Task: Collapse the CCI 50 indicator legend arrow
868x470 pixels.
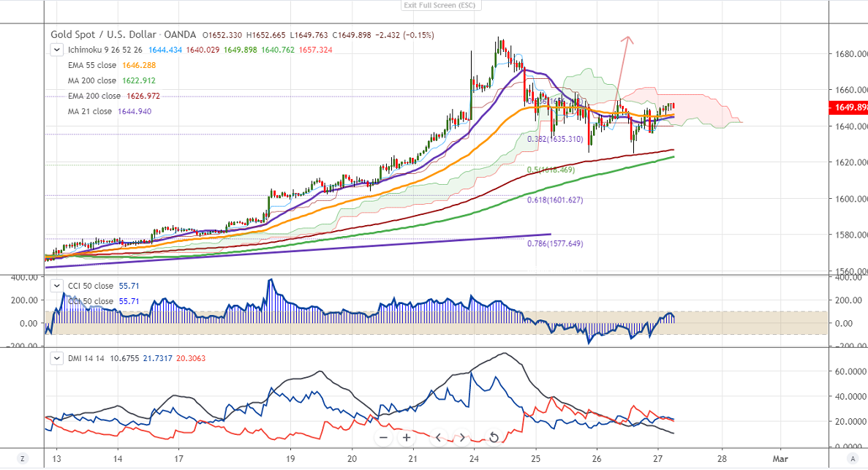Action: click(56, 286)
